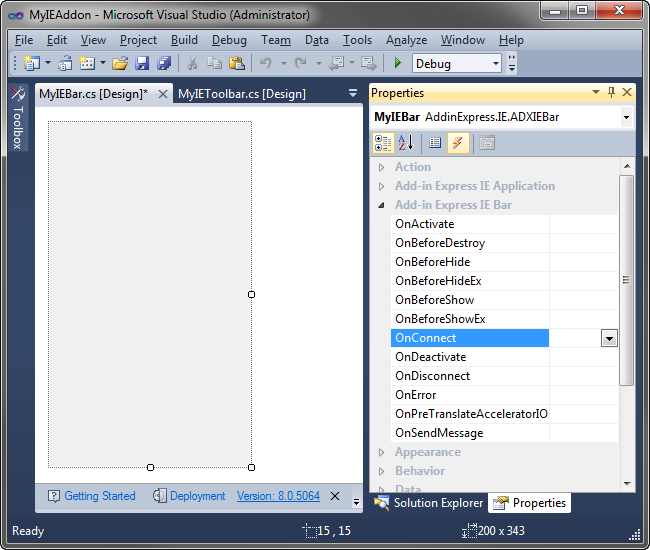Click the Open File folder icon
Image resolution: width=650 pixels, height=550 pixels.
tap(120, 63)
